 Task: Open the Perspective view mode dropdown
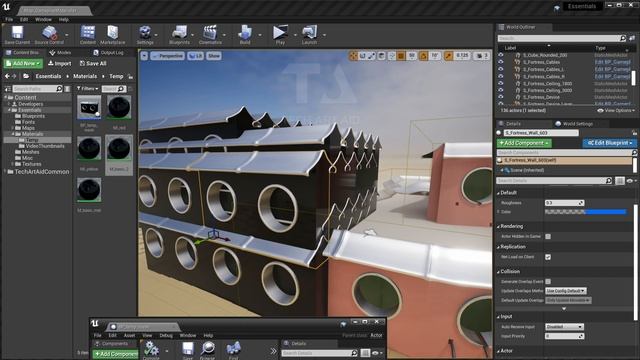point(168,56)
